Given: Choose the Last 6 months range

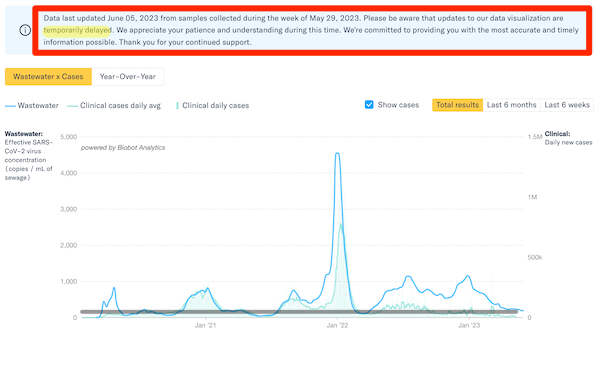Looking at the screenshot, I should (511, 105).
